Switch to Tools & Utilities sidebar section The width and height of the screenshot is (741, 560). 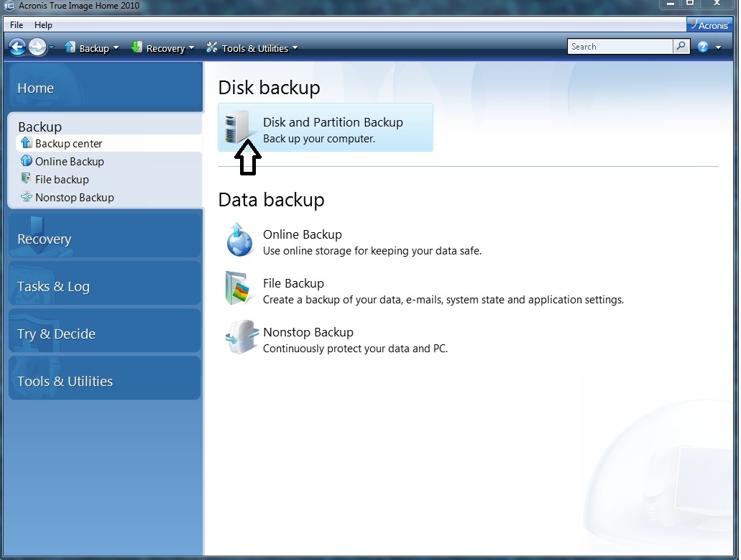104,378
